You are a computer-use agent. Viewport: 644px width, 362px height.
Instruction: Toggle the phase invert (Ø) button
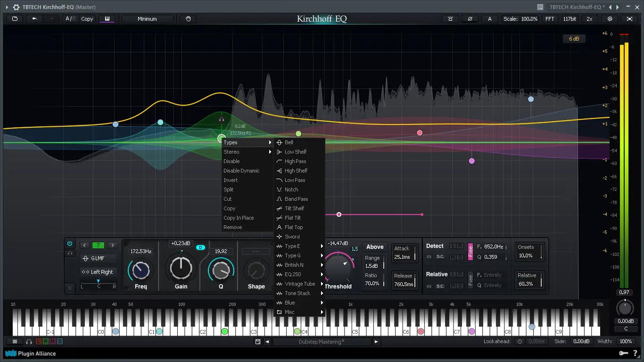point(470,19)
